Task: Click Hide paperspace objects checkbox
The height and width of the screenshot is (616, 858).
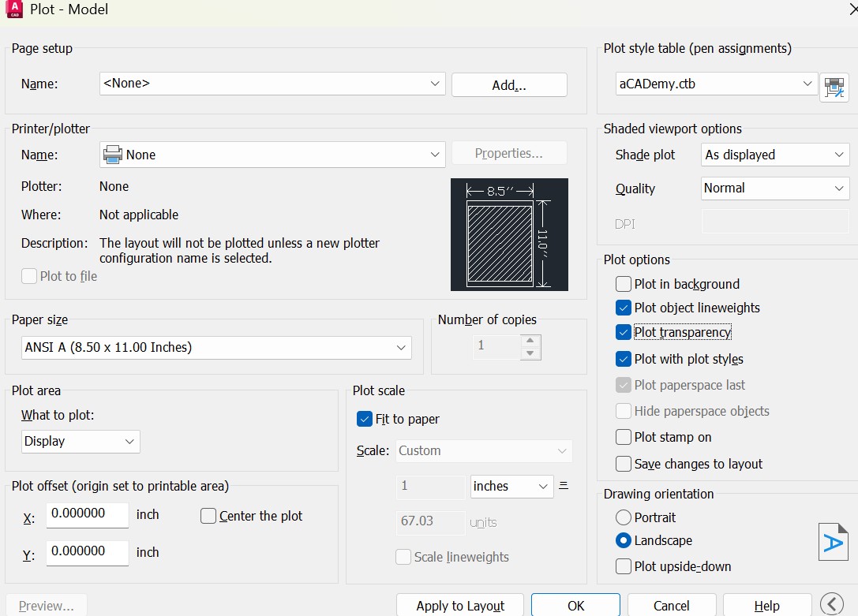Action: point(624,411)
